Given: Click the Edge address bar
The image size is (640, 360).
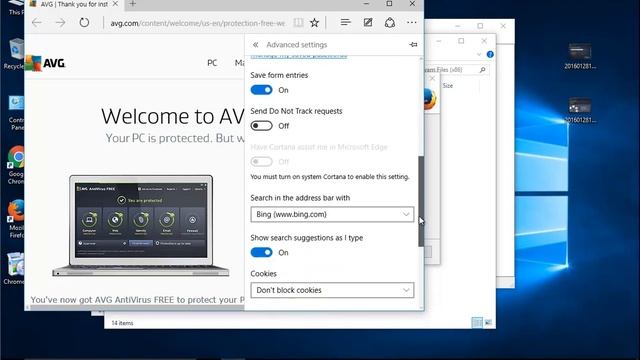Looking at the screenshot, I should [x=198, y=23].
